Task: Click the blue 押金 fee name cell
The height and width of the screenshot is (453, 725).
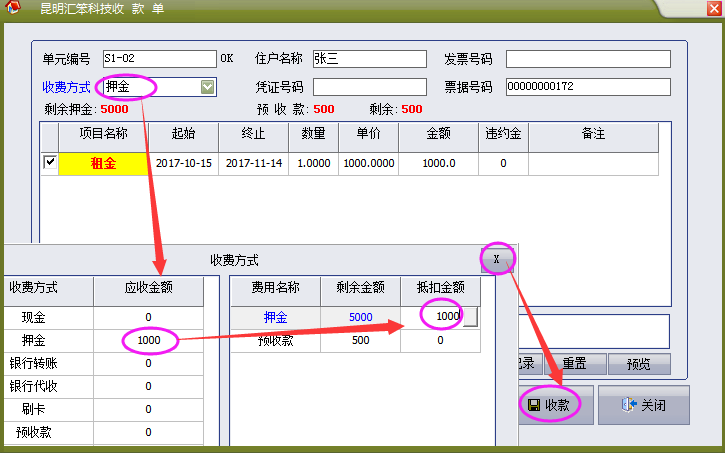Action: [x=276, y=318]
